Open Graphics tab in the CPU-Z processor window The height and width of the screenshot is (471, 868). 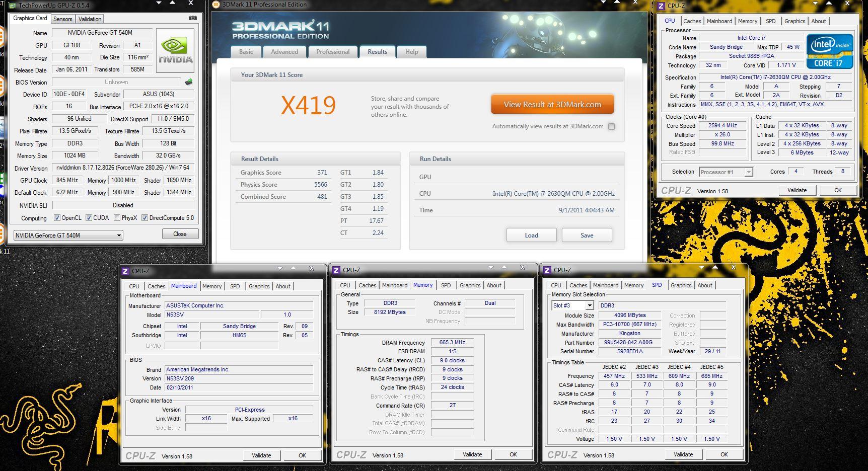[795, 21]
